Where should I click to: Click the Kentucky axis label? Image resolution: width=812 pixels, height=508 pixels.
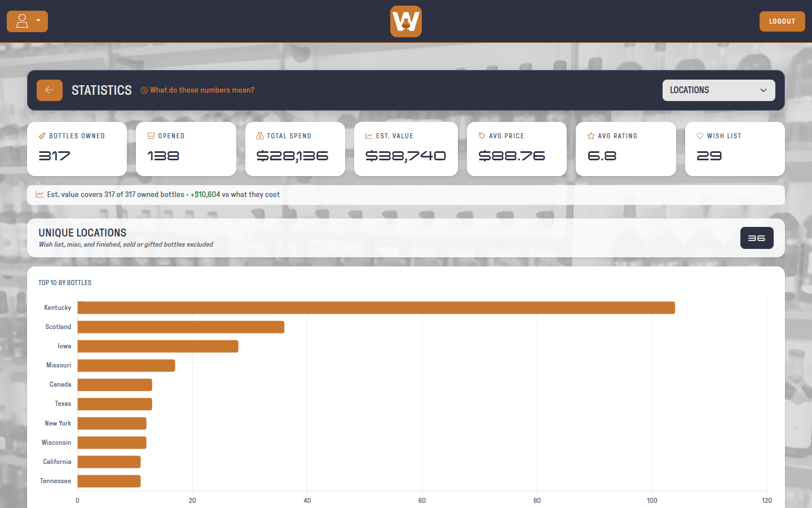click(x=58, y=308)
